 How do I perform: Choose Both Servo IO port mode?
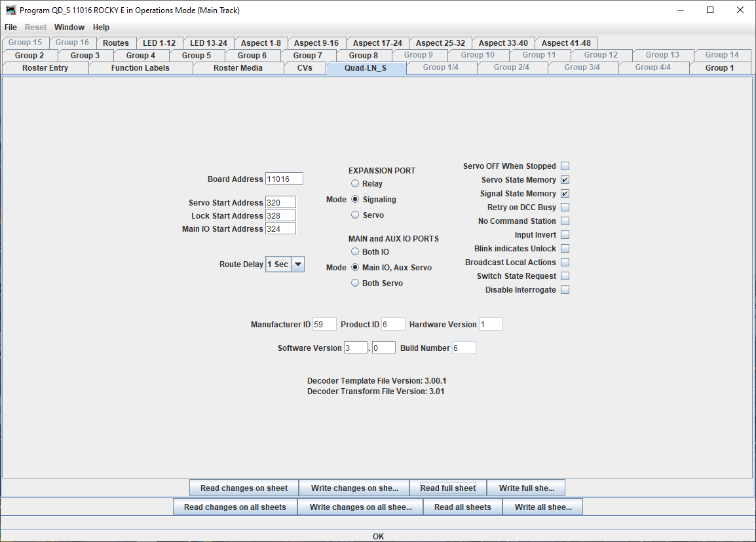[355, 283]
